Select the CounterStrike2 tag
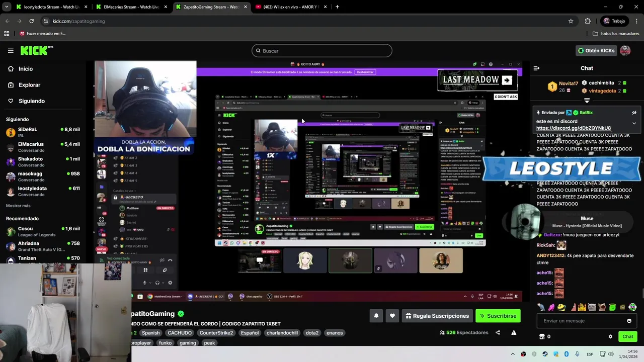Screen dimensions: 644x362 point(216,333)
